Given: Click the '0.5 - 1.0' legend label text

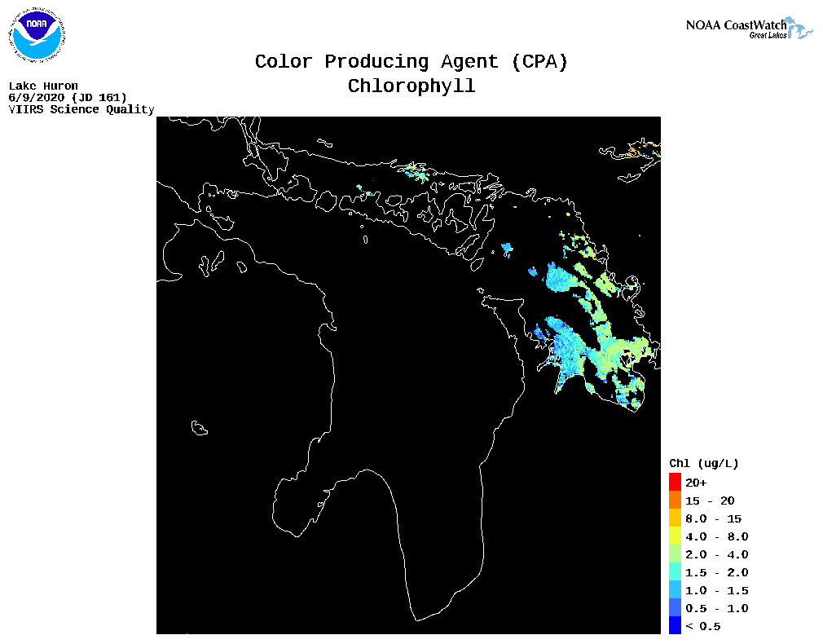Looking at the screenshot, I should tap(717, 608).
